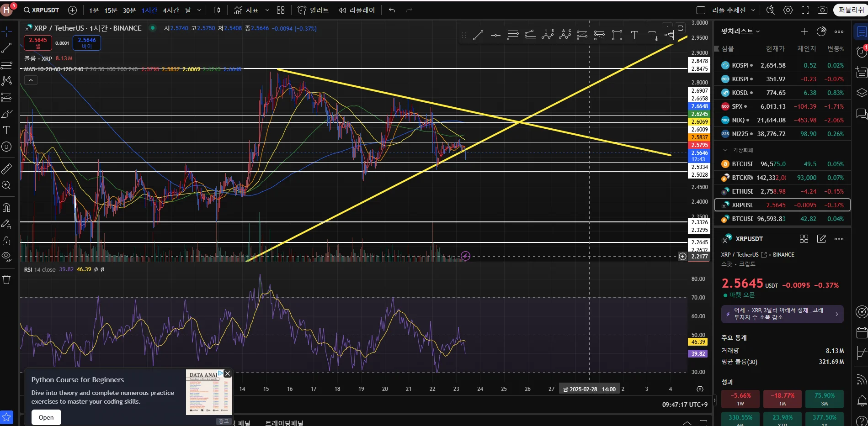Open the 트레이딩패널 tab
This screenshot has height=426, width=868.
point(284,422)
